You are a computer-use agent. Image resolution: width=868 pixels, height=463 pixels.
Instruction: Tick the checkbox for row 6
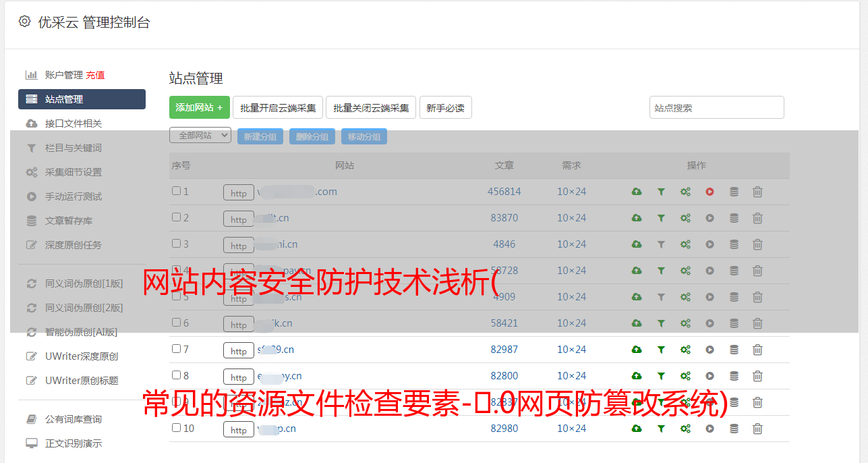176,323
